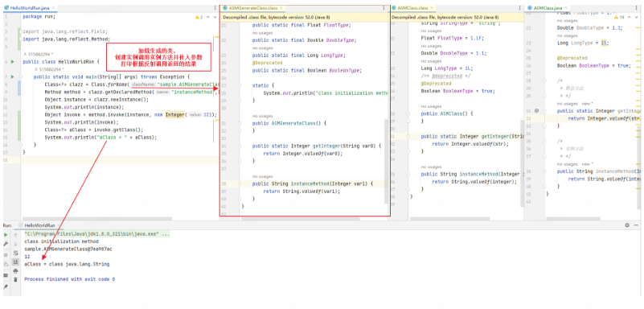Go to previous highlighted problem in HelloWorldRun.java

[207, 17]
